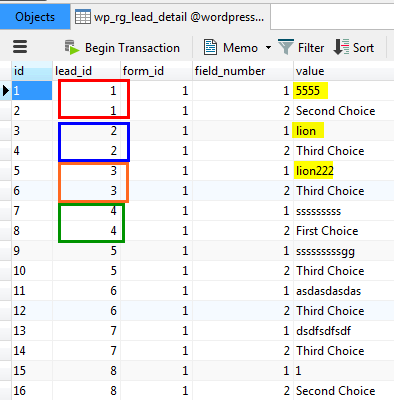
Task: Switch to the Objects tab
Action: pos(35,17)
